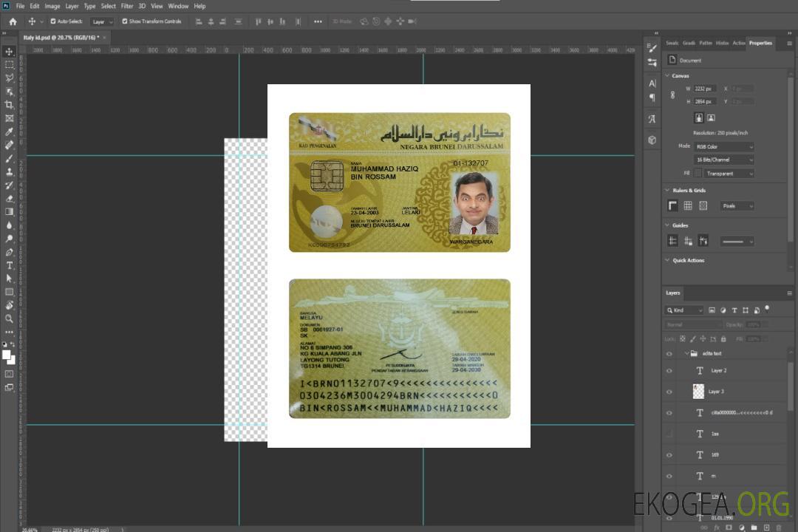Toggle the Show Transform Controls checkbox

click(x=125, y=21)
